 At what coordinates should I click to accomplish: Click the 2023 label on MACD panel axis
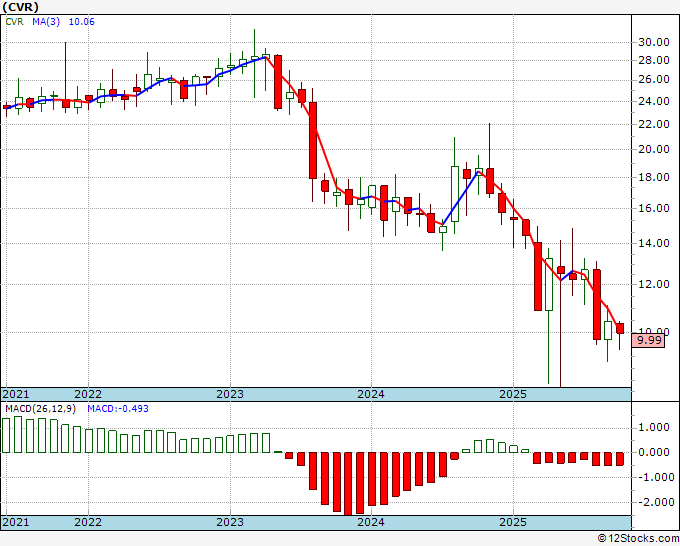230,522
